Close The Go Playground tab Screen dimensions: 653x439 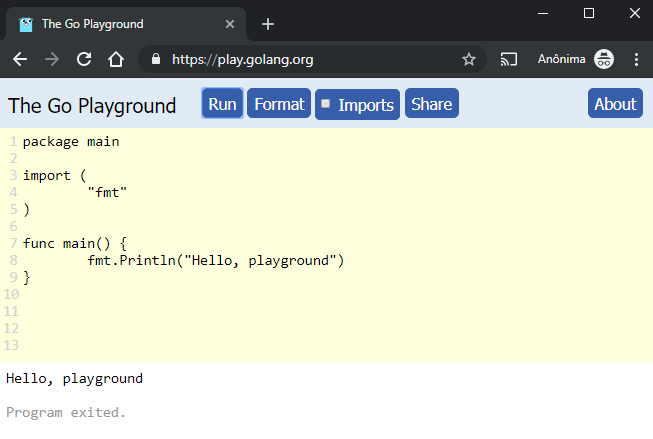point(230,24)
